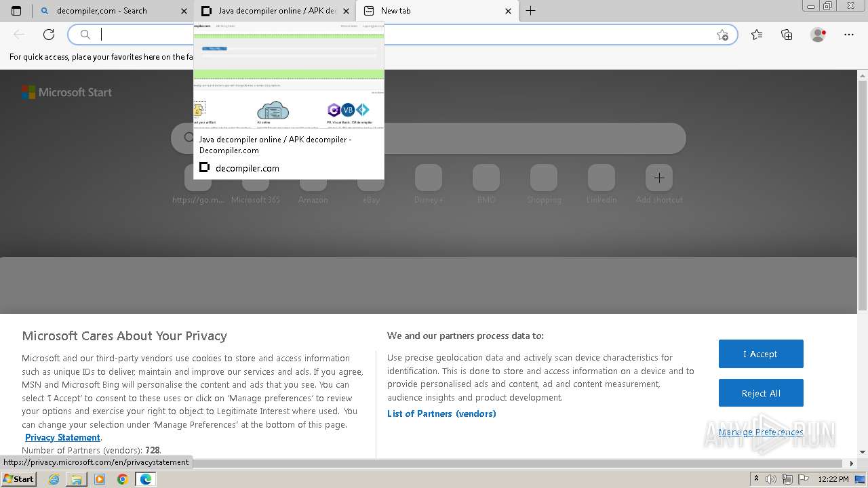Restore the browser window size
This screenshot has width=868, height=488.
coord(827,6)
